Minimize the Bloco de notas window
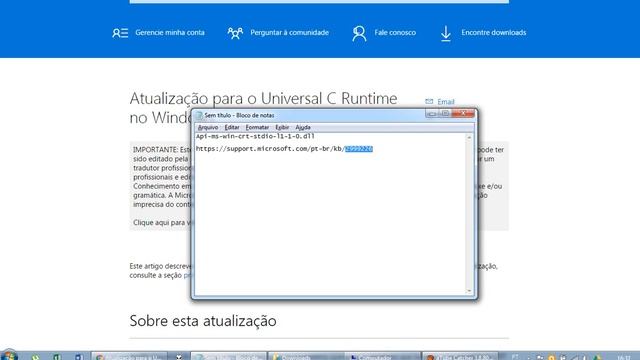 (x=432, y=113)
